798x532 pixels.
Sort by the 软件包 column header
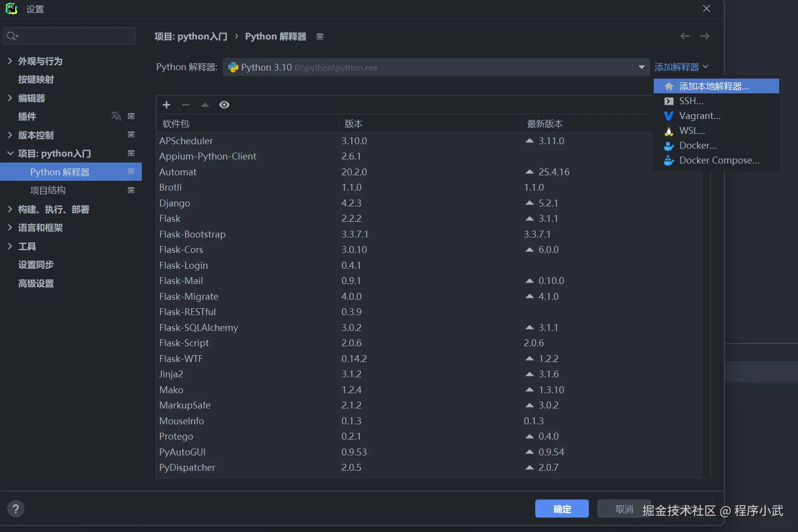[248, 123]
